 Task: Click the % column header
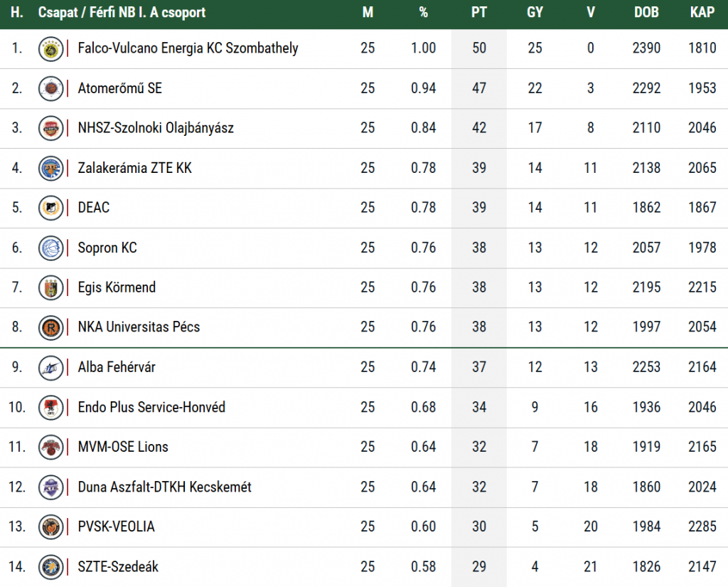coord(424,12)
